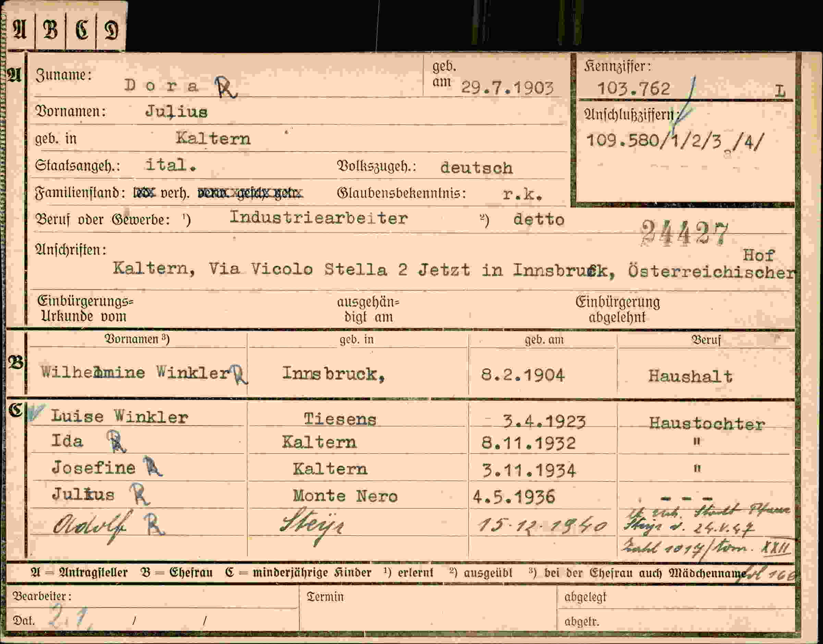
Task: Click the birthplace "Monte Nero"
Action: (x=345, y=496)
